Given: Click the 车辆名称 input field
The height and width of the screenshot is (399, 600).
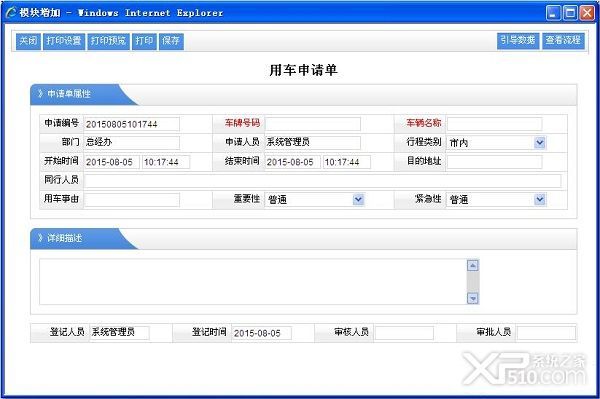Looking at the screenshot, I should pyautogui.click(x=494, y=124).
